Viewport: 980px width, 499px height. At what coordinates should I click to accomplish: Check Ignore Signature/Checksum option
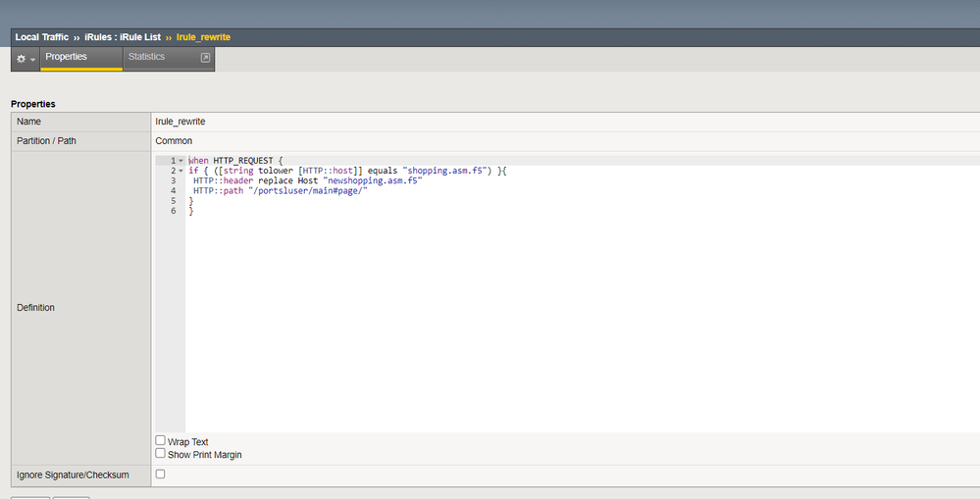(161, 474)
